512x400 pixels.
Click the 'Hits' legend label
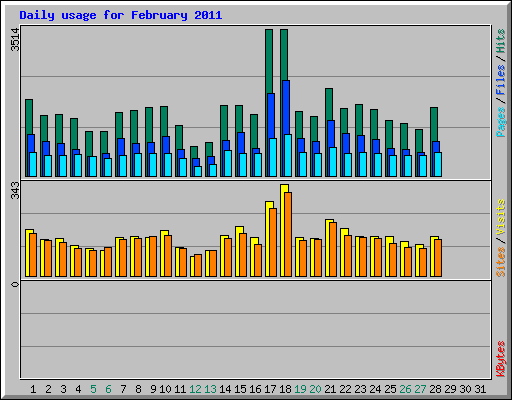click(x=500, y=41)
